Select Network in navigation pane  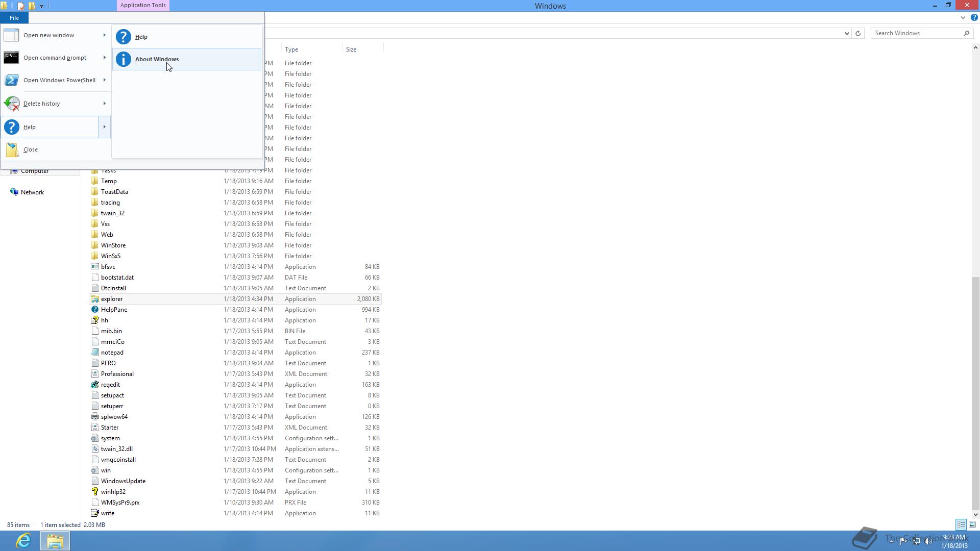pos(32,192)
